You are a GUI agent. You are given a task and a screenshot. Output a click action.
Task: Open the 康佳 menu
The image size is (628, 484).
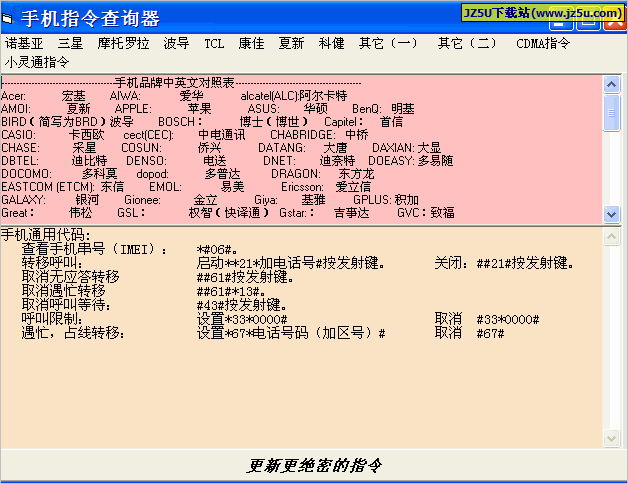(252, 43)
